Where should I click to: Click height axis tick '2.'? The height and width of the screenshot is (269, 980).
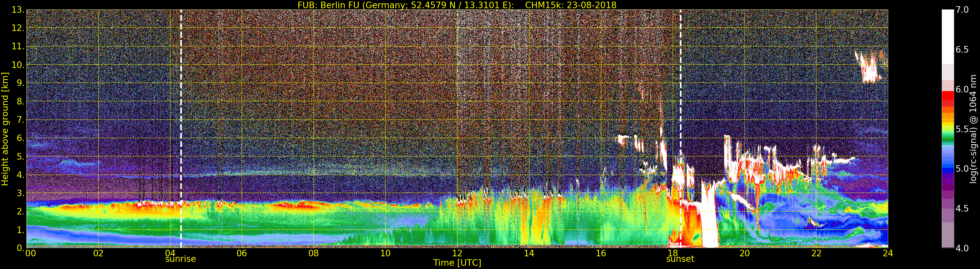[x=21, y=211]
